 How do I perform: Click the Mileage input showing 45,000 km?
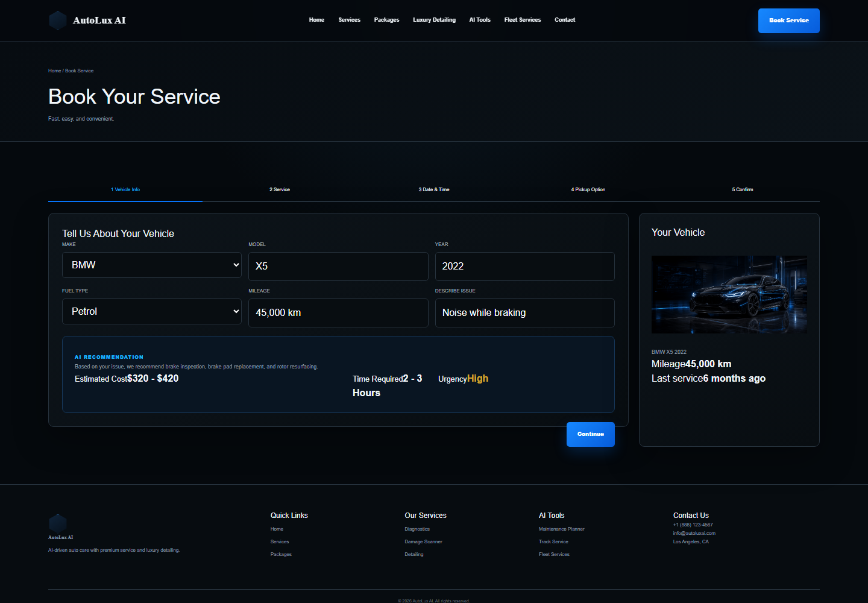pos(338,313)
